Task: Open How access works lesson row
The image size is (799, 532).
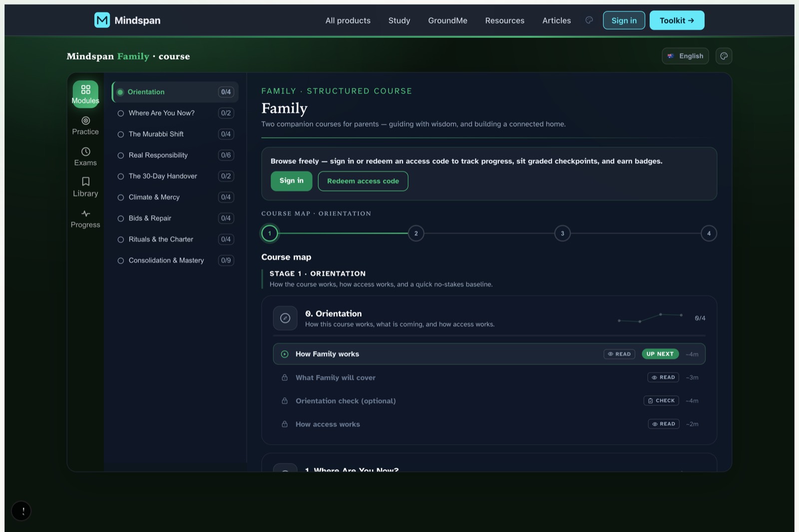Action: coord(489,424)
